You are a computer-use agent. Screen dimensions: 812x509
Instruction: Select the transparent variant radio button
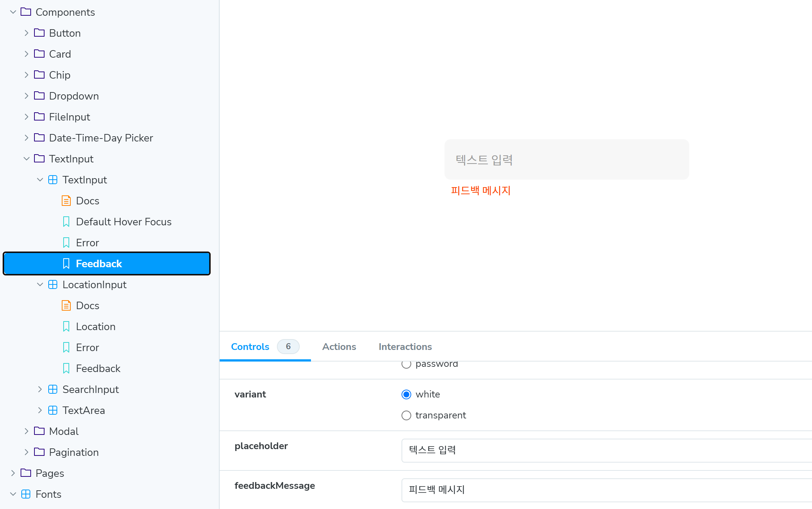[x=406, y=415]
